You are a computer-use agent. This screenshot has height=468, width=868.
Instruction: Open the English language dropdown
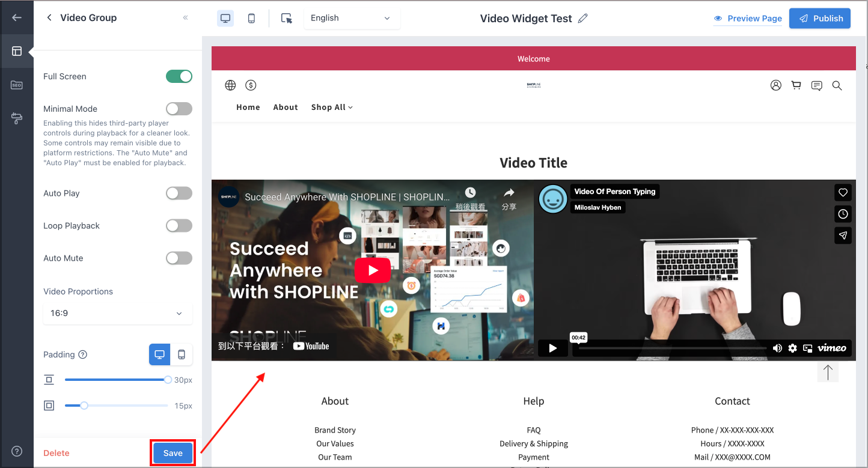[x=352, y=18]
